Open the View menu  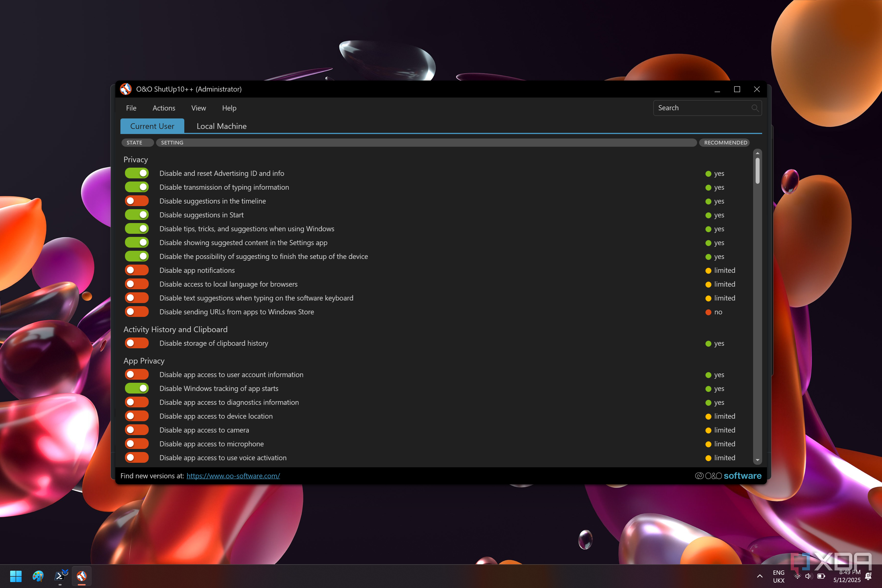pos(198,108)
